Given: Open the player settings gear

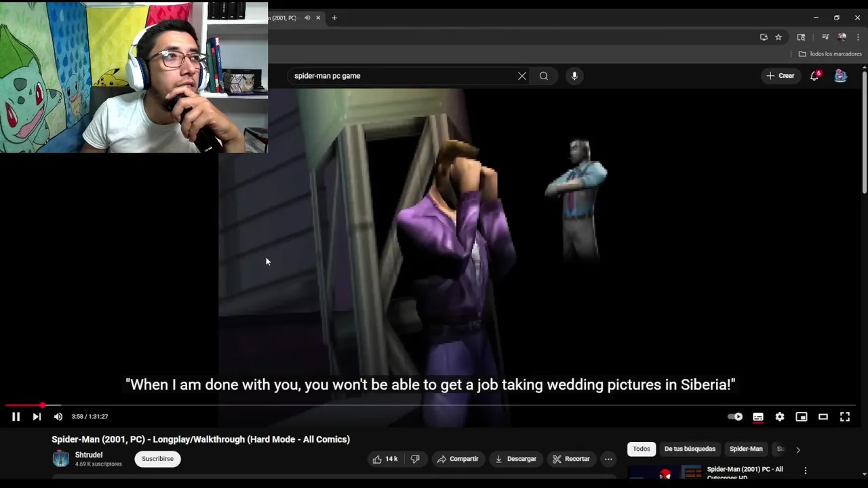Looking at the screenshot, I should click(780, 417).
